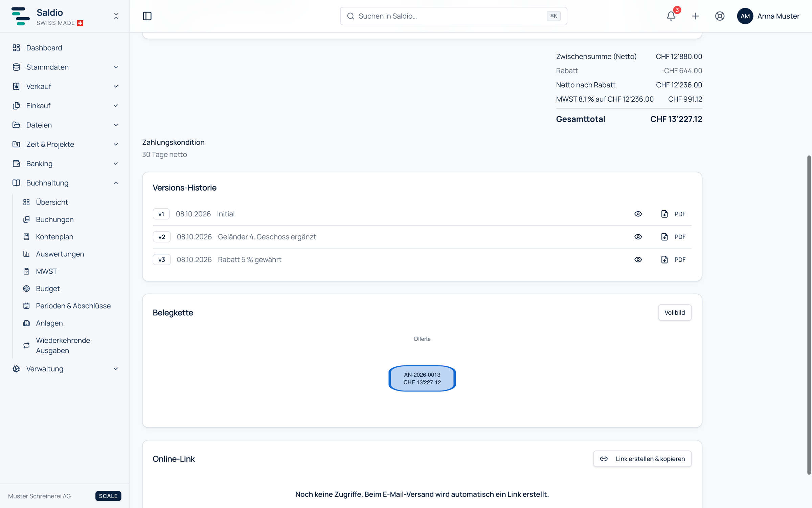Select the AN-2026-0013 Belegkette node
Screen dimensions: 812x508
[x=422, y=379]
